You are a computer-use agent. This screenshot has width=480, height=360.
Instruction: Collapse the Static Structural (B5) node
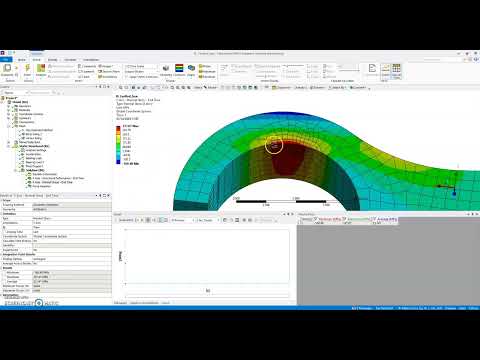[x=9, y=146]
